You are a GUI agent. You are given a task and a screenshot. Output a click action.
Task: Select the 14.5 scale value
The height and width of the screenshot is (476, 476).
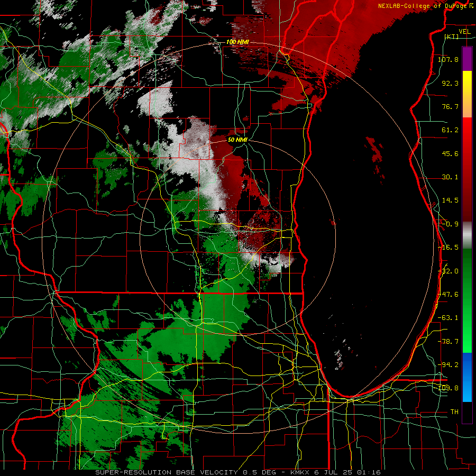450,200
